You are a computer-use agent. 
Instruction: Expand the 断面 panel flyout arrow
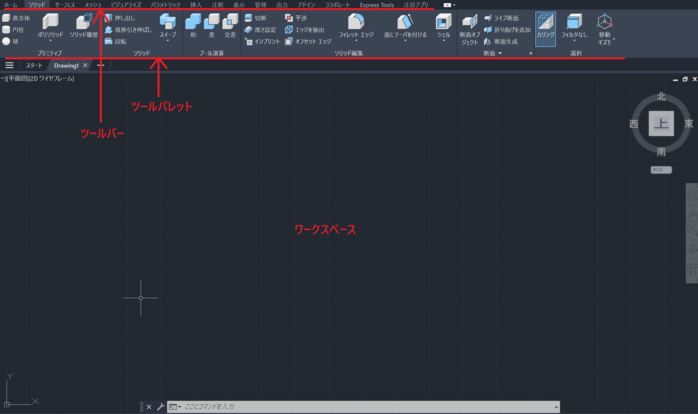(x=530, y=53)
